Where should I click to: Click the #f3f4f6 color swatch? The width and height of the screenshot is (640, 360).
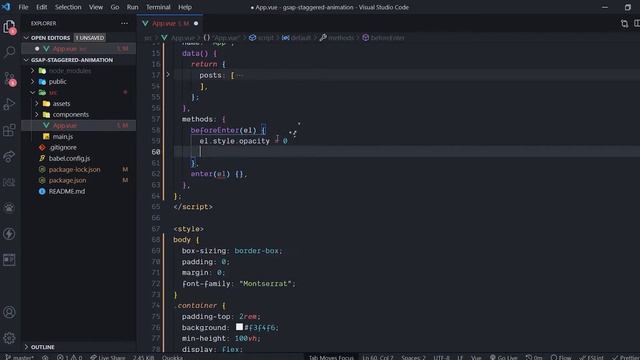click(239, 327)
